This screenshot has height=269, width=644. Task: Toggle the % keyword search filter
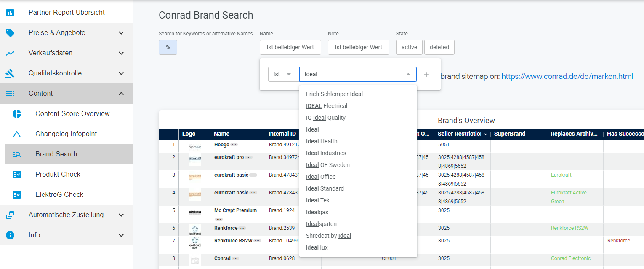tap(168, 47)
